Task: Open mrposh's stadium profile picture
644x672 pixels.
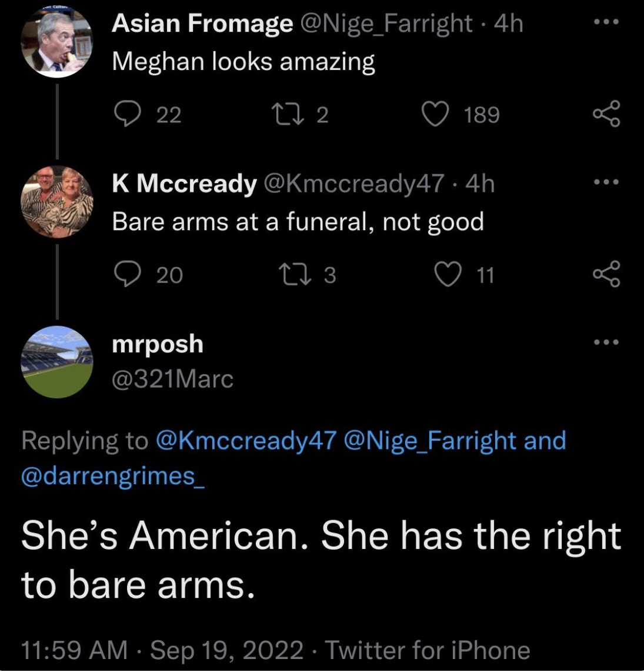Action: click(x=57, y=362)
